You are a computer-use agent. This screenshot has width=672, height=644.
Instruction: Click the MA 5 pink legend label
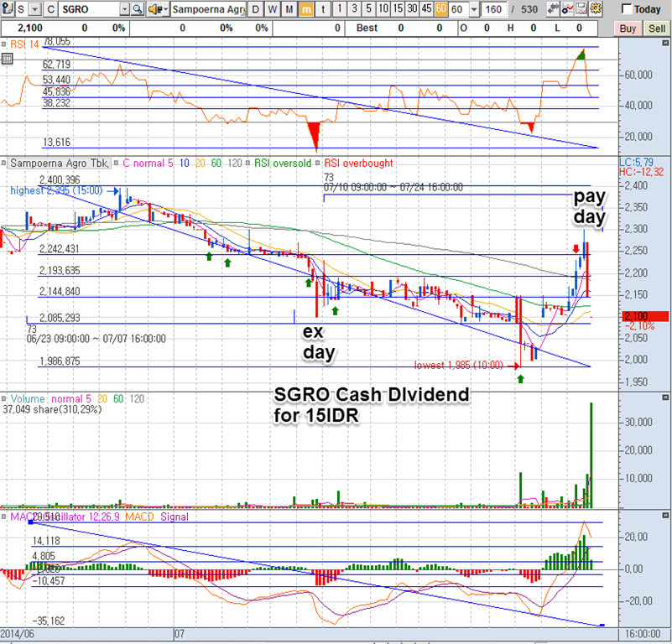point(170,163)
